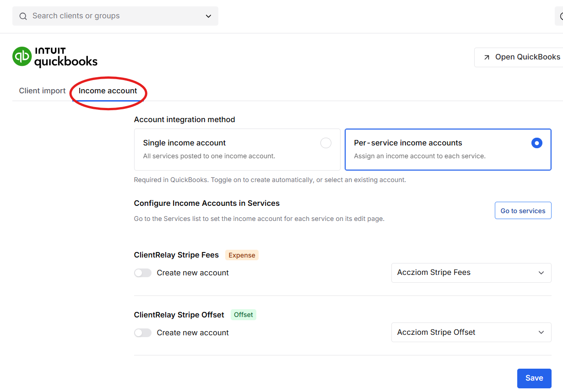Toggle Create new account for Stripe Fees
Image resolution: width=563 pixels, height=392 pixels.
tap(143, 273)
